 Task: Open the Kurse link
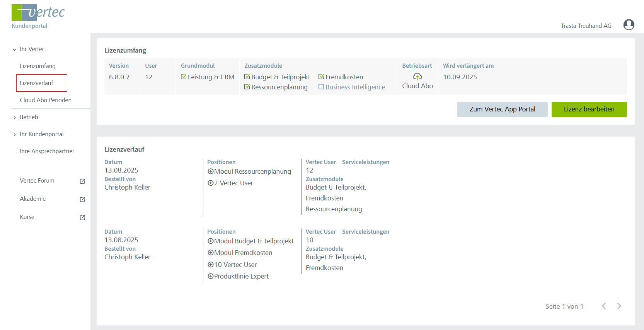(27, 217)
